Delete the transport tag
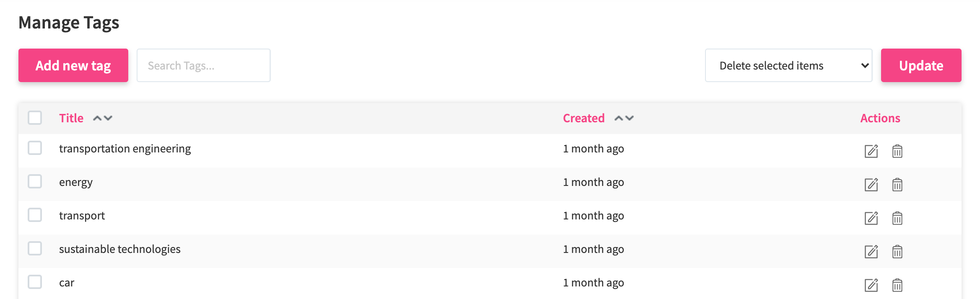The height and width of the screenshot is (299, 980). point(897,218)
